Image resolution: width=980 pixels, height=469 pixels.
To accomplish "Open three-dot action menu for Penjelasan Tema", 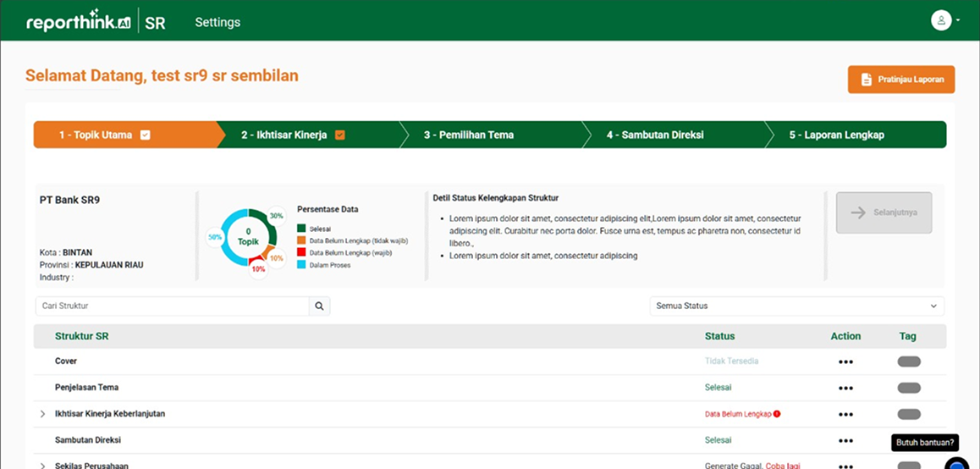I will coord(845,389).
